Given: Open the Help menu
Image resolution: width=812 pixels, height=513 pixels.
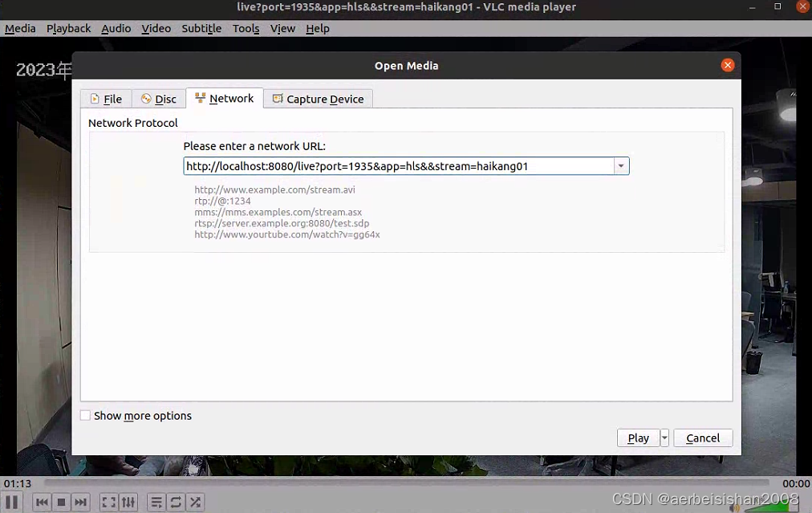Looking at the screenshot, I should 318,29.
